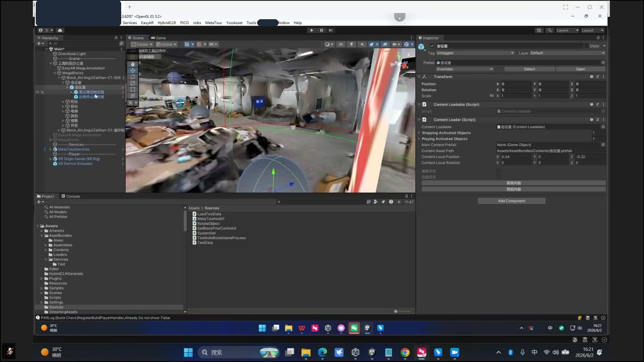Open the HybridCLR menu
The height and width of the screenshot is (362, 644).
pos(167,23)
